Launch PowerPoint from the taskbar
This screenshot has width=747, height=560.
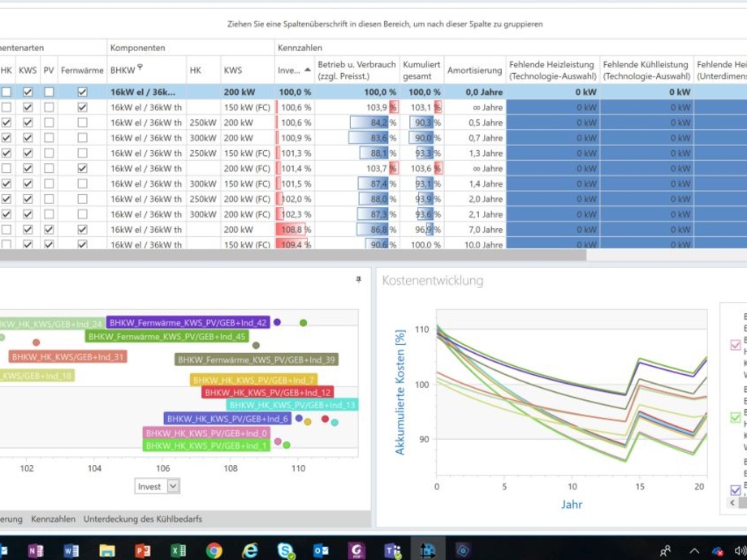142,550
